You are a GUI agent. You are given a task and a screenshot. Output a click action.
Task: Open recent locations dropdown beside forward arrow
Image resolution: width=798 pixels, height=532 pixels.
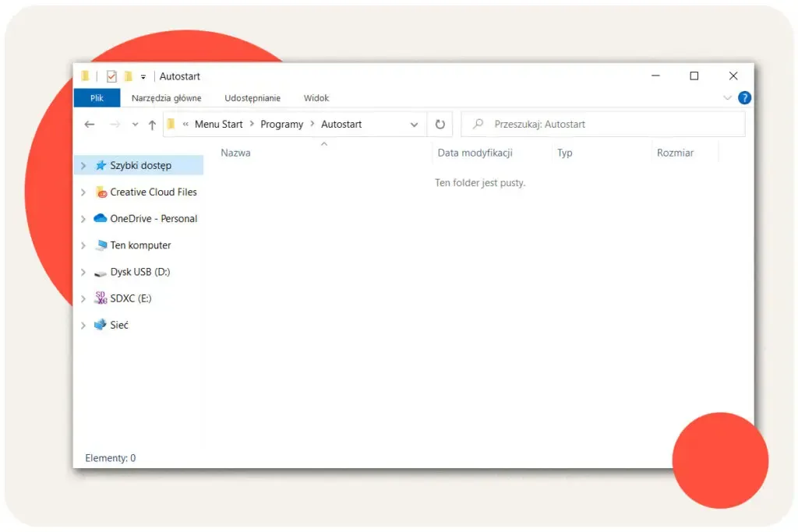pos(134,124)
